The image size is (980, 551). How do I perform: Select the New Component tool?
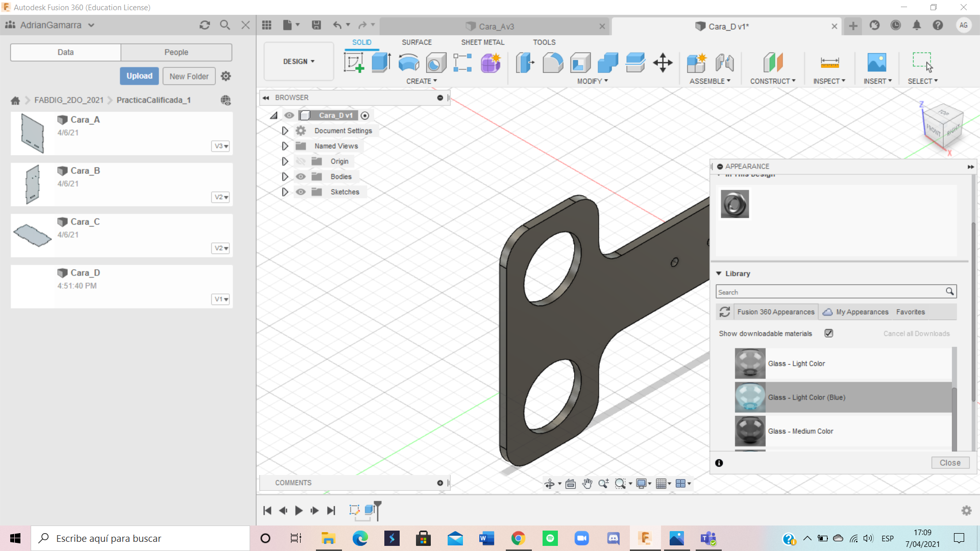pyautogui.click(x=697, y=63)
